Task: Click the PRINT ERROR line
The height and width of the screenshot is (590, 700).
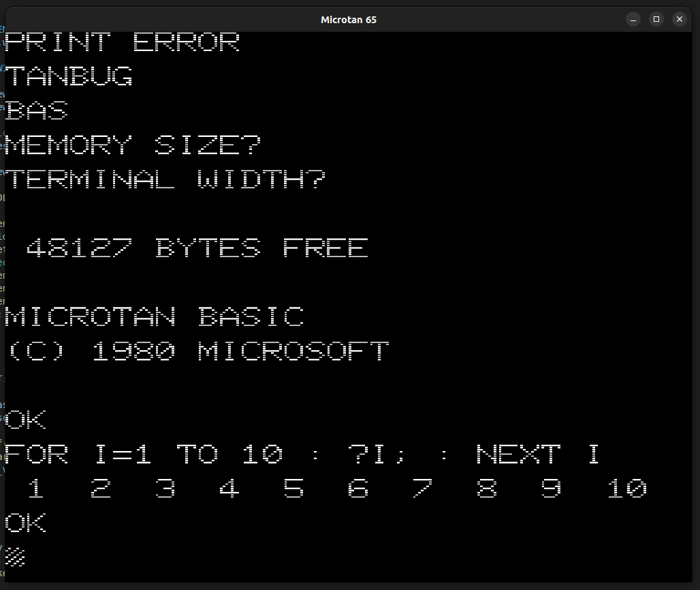Action: click(x=123, y=42)
